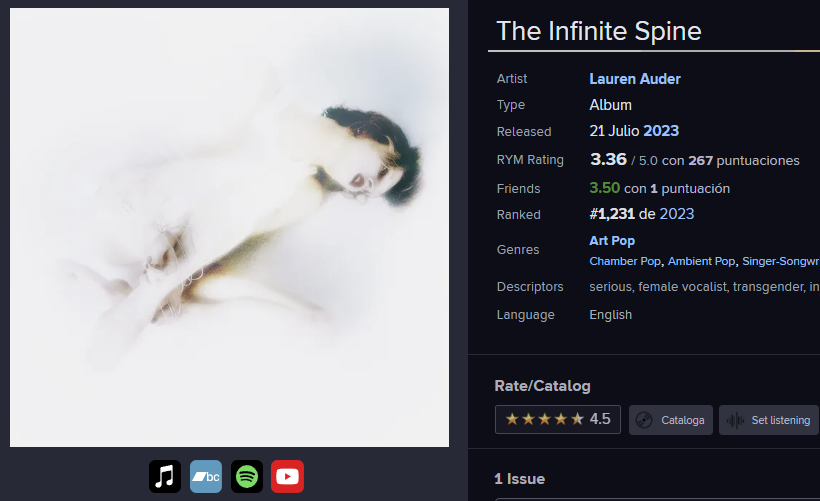This screenshot has height=501, width=820.
Task: Click the vinyl icon in Cataloga
Action: tap(644, 420)
